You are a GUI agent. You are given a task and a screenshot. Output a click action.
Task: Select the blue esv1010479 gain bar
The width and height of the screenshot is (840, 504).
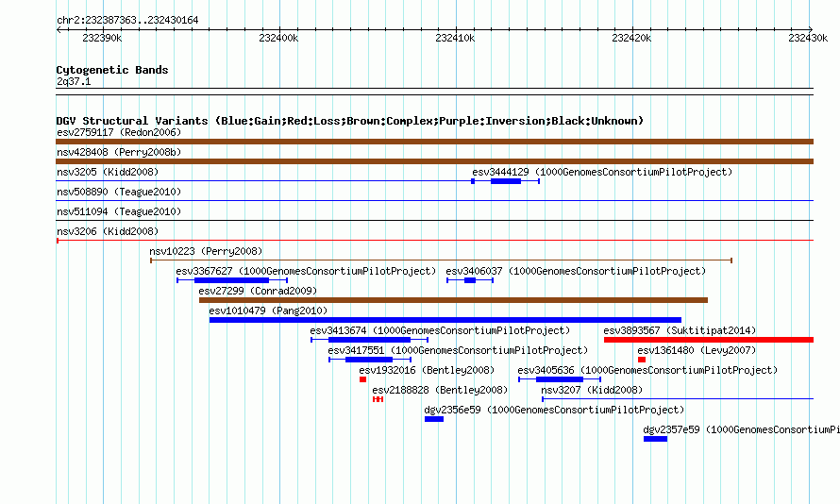coord(445,320)
